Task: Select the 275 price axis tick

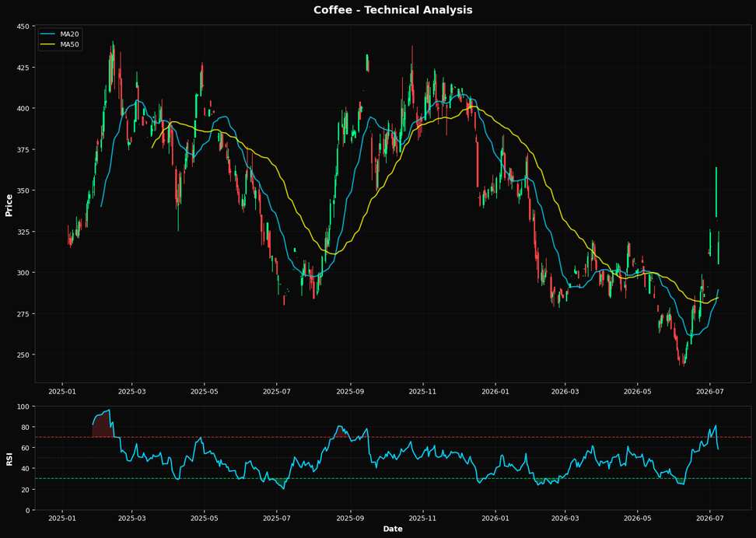Action: tap(23, 314)
